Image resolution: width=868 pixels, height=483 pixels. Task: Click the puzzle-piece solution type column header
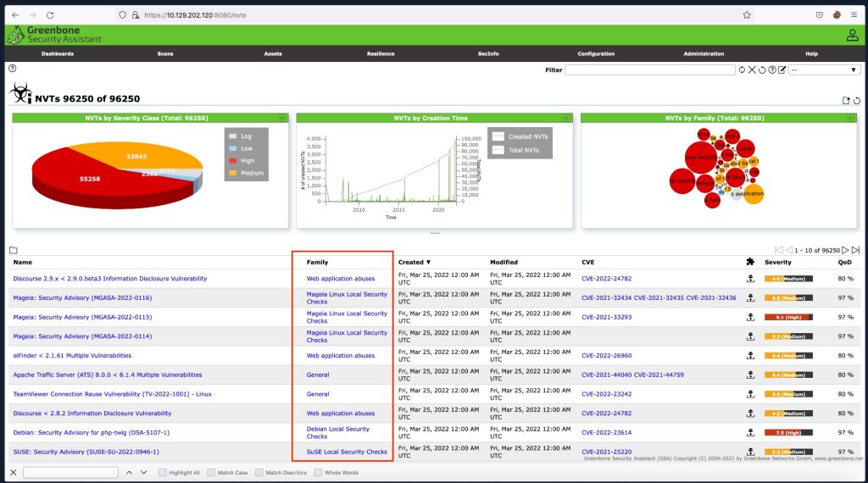(750, 262)
